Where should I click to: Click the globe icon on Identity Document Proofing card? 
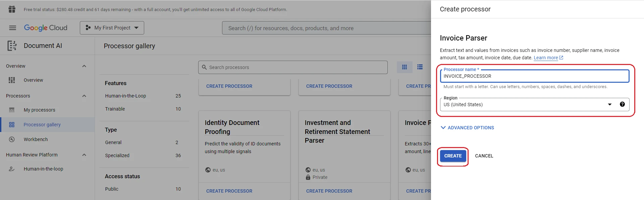[x=208, y=170]
